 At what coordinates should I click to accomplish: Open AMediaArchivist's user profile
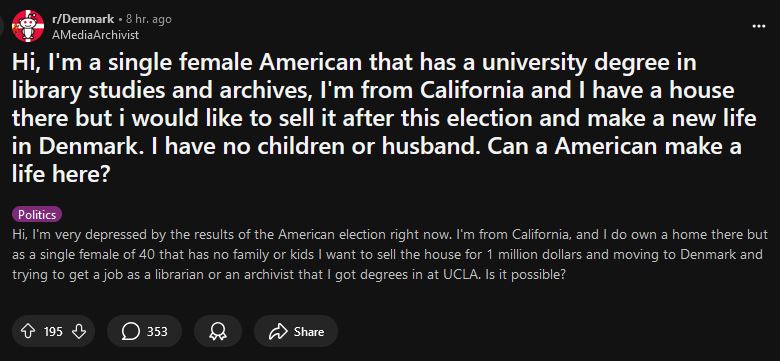point(95,35)
